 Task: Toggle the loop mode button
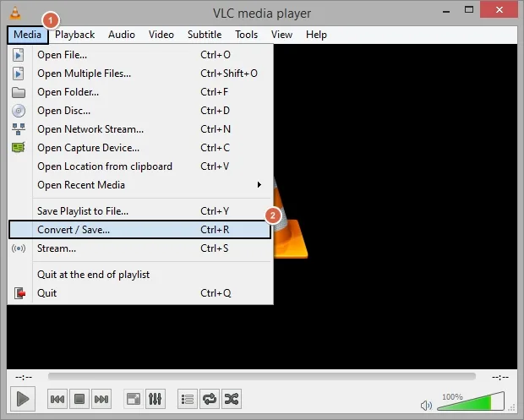[210, 399]
